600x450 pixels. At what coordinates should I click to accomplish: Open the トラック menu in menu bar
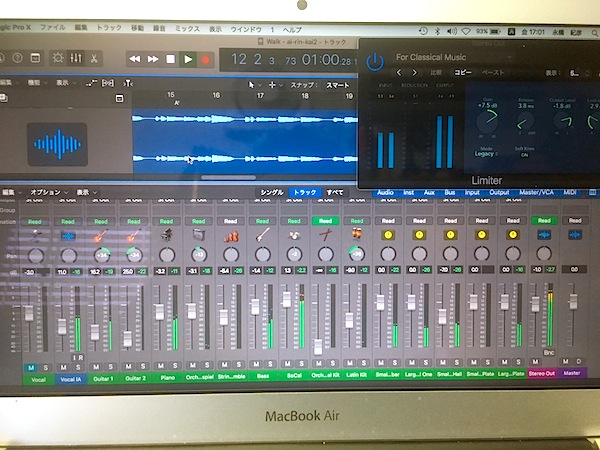point(109,28)
